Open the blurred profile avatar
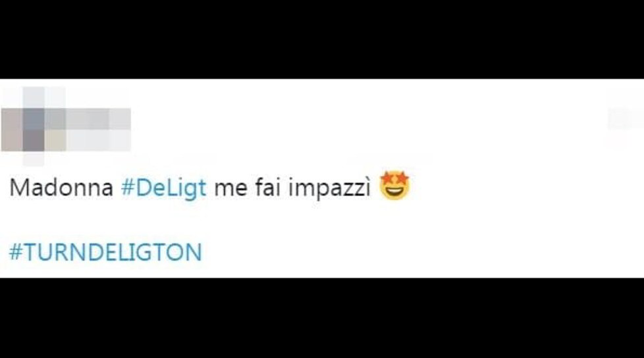644x358 pixels. pyautogui.click(x=34, y=126)
